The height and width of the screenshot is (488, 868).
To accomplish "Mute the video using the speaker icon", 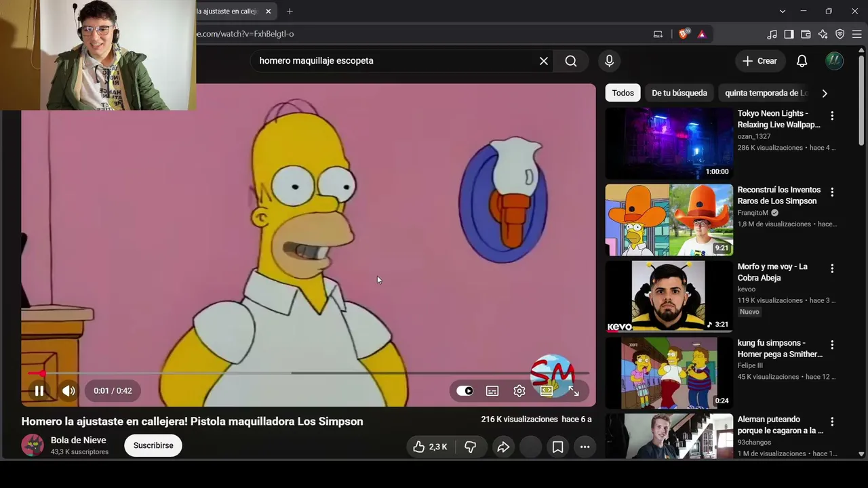I will 68,391.
